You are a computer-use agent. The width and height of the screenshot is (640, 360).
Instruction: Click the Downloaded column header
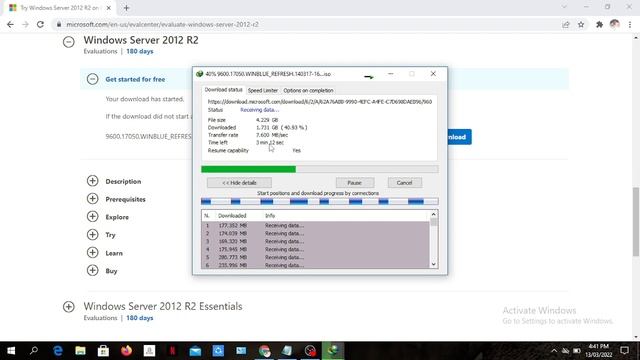(232, 216)
